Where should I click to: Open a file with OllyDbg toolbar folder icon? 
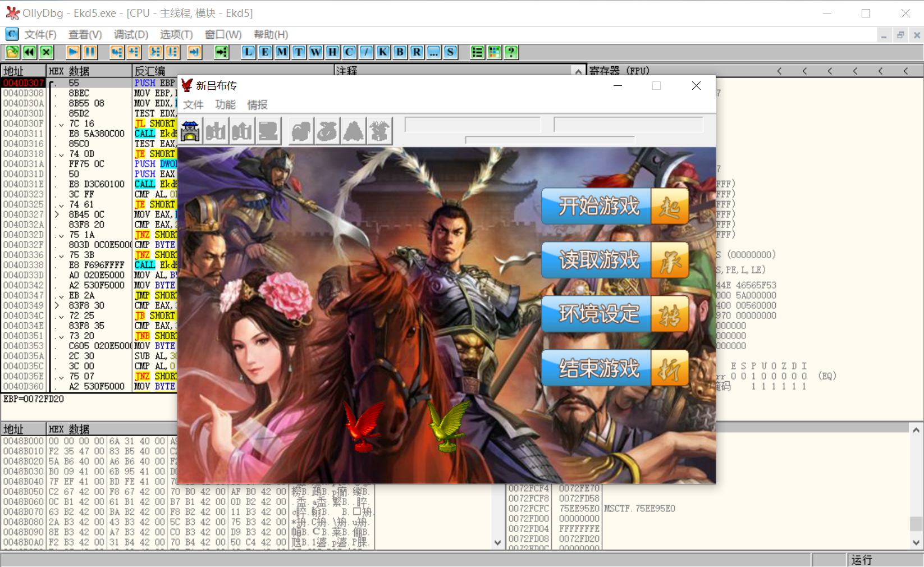[x=12, y=52]
